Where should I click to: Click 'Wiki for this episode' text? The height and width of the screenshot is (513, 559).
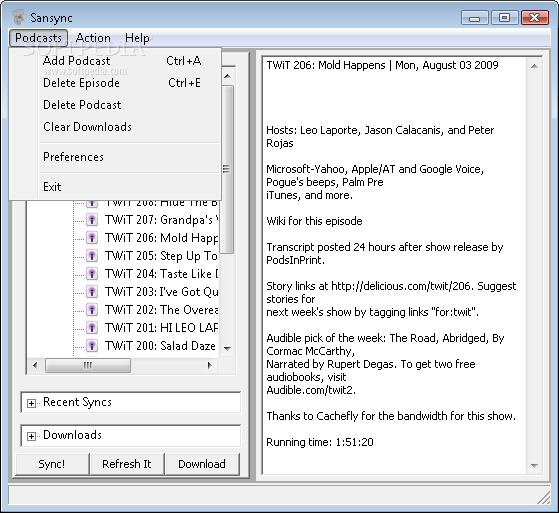[314, 221]
